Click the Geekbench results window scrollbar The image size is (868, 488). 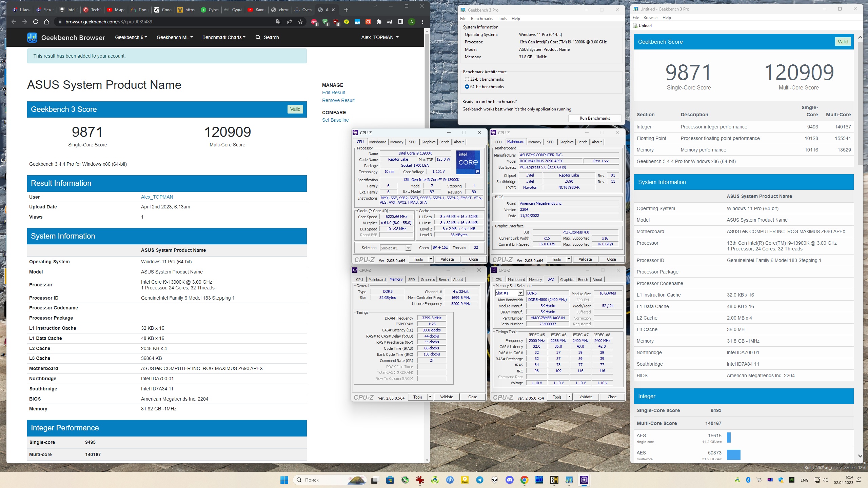pos(860,103)
